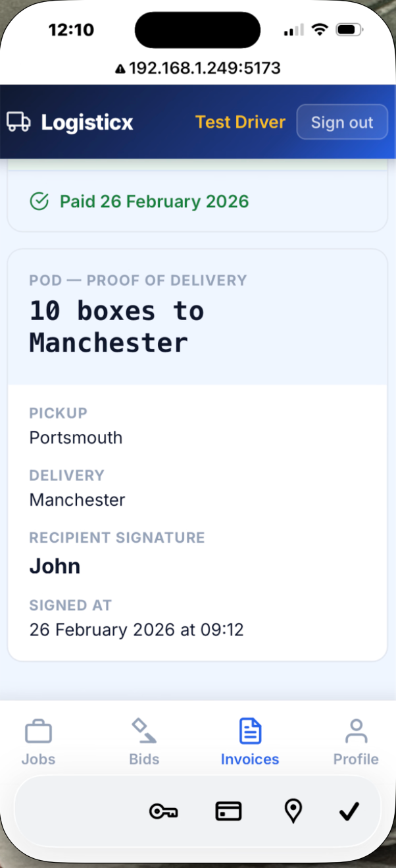
Task: Tap the location pin icon
Action: pyautogui.click(x=293, y=811)
